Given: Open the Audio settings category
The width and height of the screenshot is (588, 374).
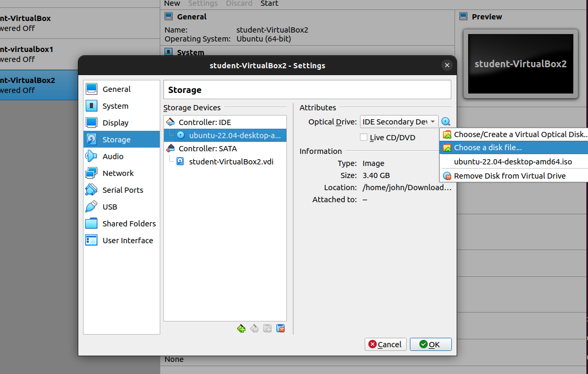Looking at the screenshot, I should pos(112,157).
